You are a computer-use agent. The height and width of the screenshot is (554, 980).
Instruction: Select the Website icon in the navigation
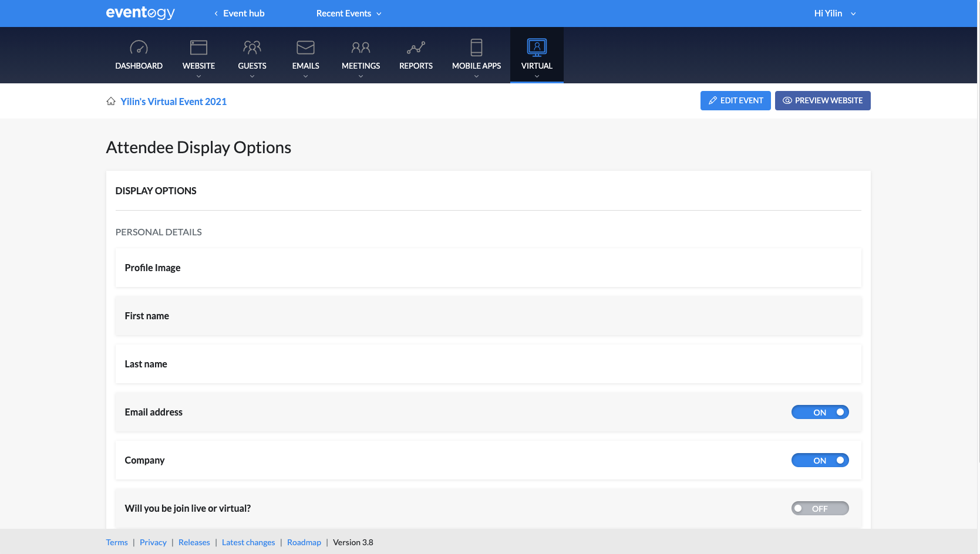[x=198, y=48]
